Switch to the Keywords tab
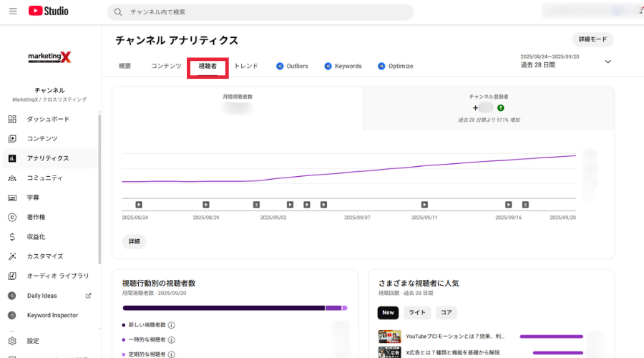The height and width of the screenshot is (358, 644). click(343, 66)
